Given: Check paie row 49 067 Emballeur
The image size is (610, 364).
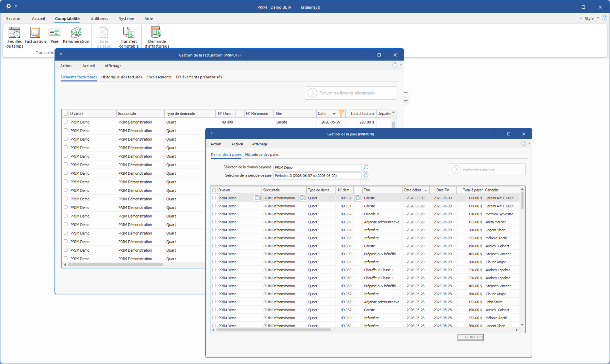Looking at the screenshot, I should point(214,214).
